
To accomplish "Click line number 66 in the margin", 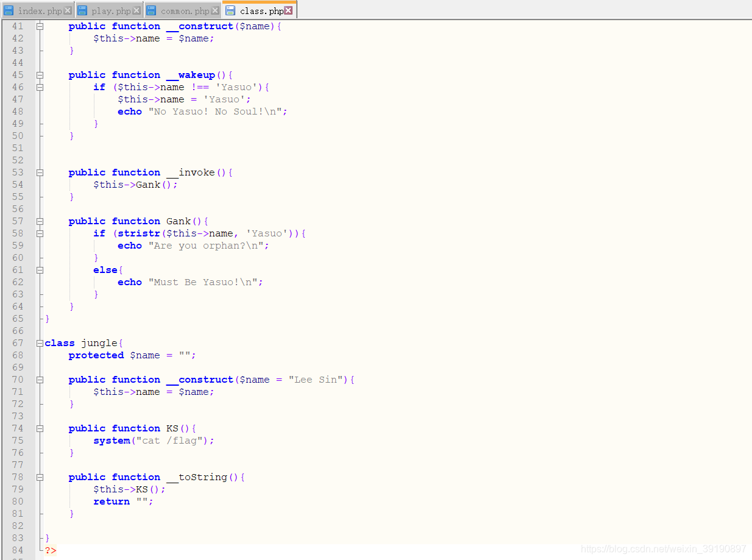I will [x=18, y=331].
